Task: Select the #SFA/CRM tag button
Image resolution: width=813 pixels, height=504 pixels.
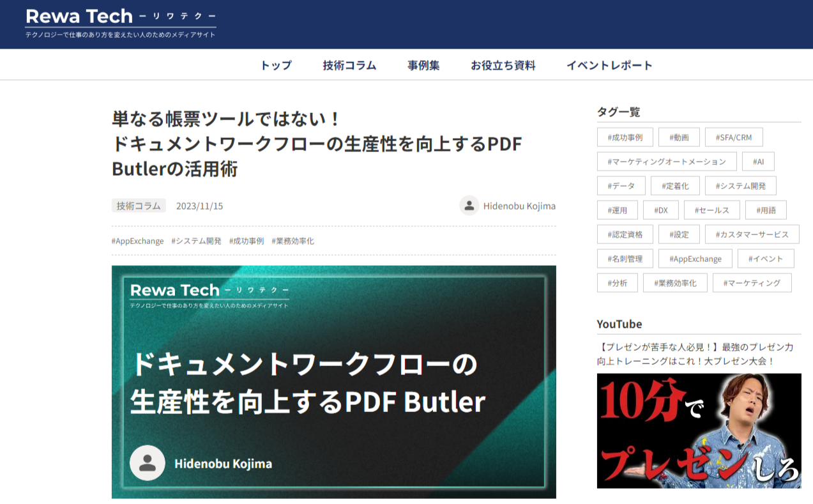Action: coord(734,137)
